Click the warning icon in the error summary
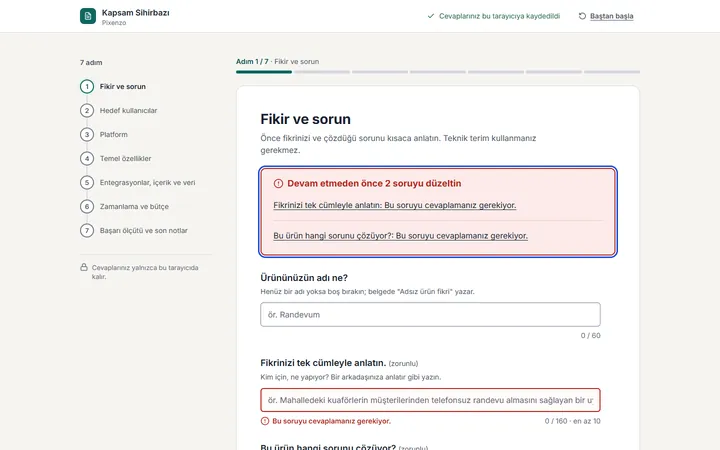 278,183
